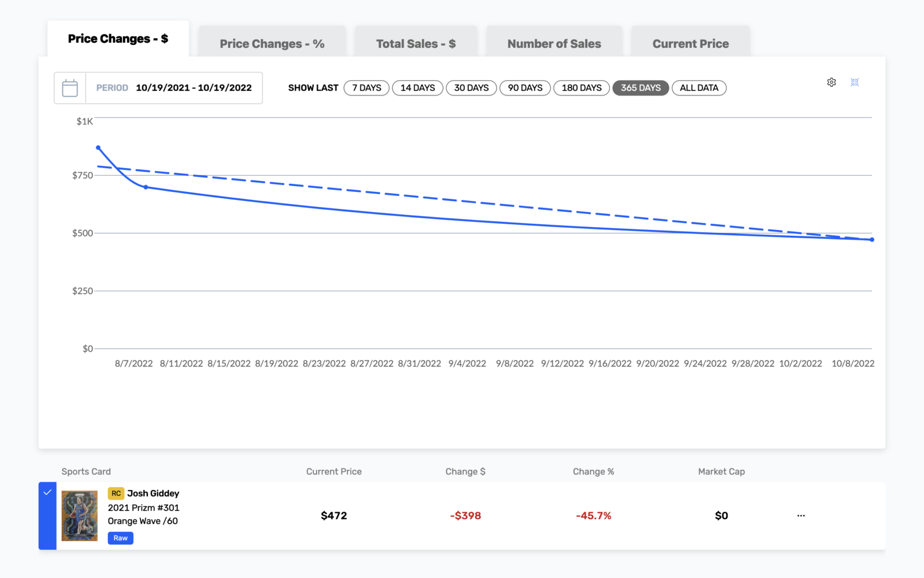The width and height of the screenshot is (924, 578).
Task: Open the Current Price tab
Action: (x=691, y=44)
